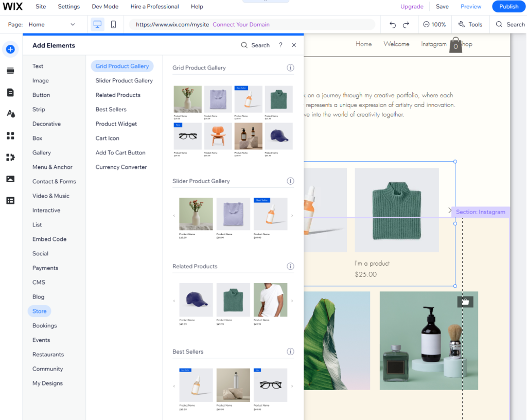The image size is (527, 420).
Task: Advance the Slider Product Gallery right arrow
Action: [x=292, y=215]
